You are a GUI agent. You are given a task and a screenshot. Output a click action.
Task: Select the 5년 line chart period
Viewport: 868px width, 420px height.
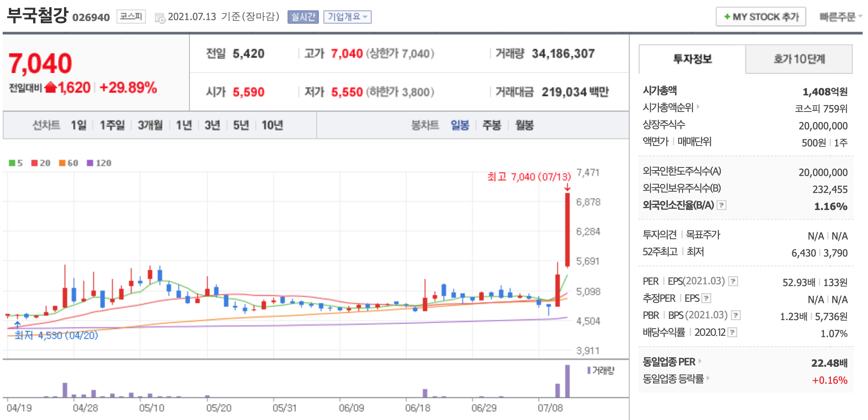[x=241, y=125]
